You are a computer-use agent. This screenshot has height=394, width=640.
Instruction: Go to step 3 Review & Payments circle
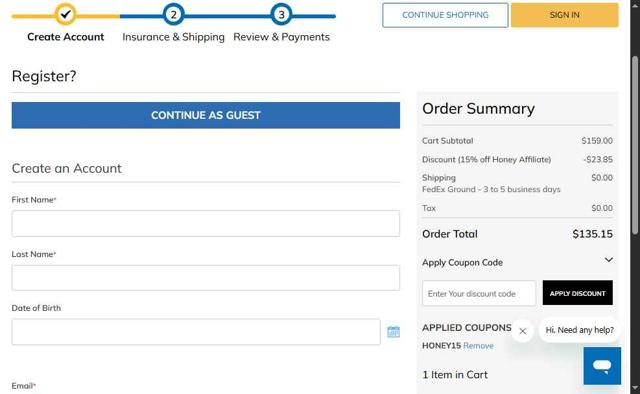click(x=281, y=14)
